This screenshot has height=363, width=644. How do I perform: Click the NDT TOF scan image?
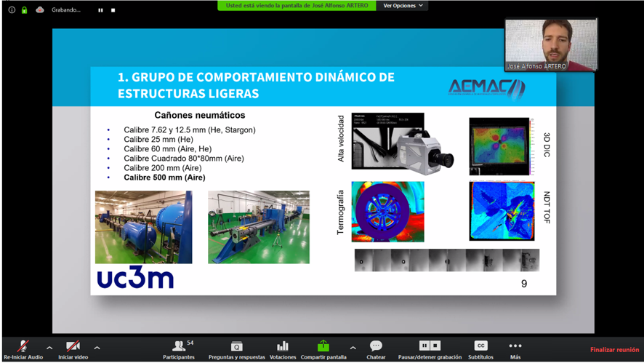[502, 211]
